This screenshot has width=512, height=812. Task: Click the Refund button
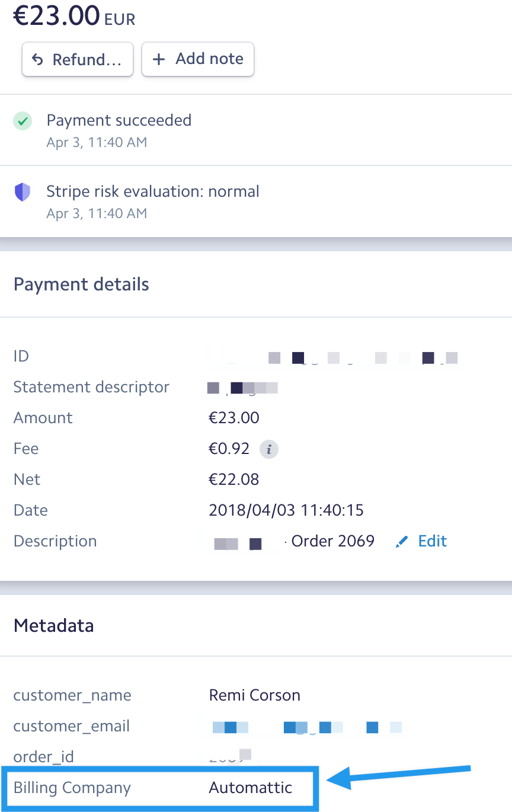78,59
